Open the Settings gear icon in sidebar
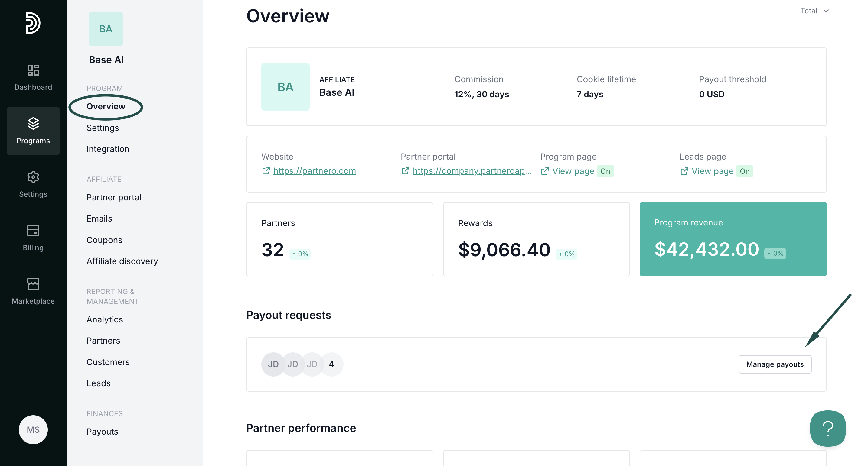 click(x=33, y=177)
